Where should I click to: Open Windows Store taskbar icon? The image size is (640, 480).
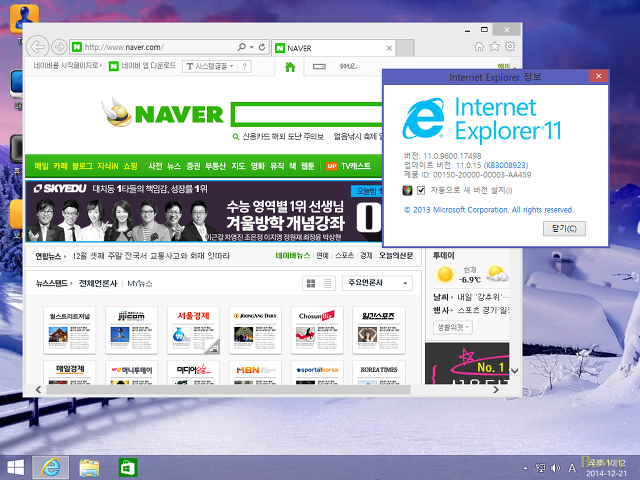point(128,468)
